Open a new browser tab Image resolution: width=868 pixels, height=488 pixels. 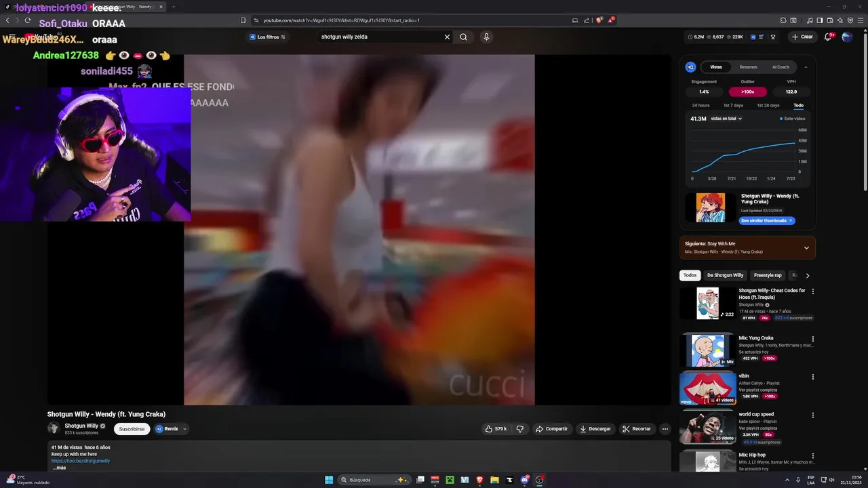point(173,7)
